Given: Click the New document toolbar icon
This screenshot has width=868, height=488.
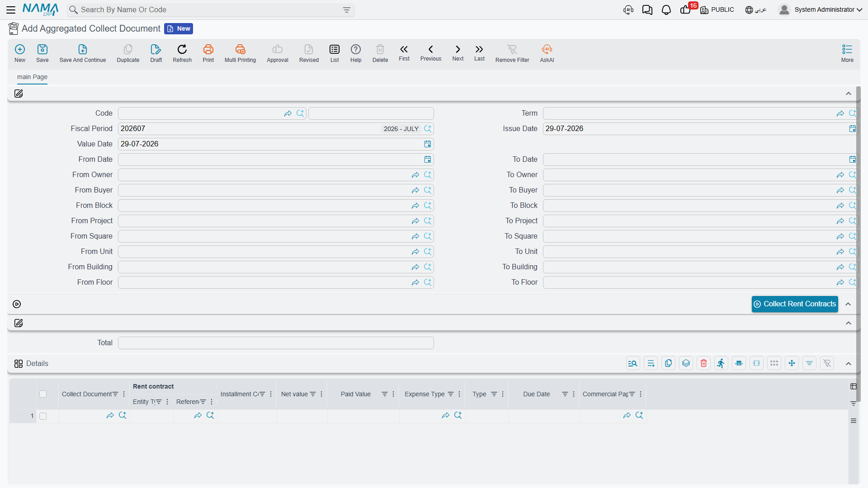Looking at the screenshot, I should 20,53.
